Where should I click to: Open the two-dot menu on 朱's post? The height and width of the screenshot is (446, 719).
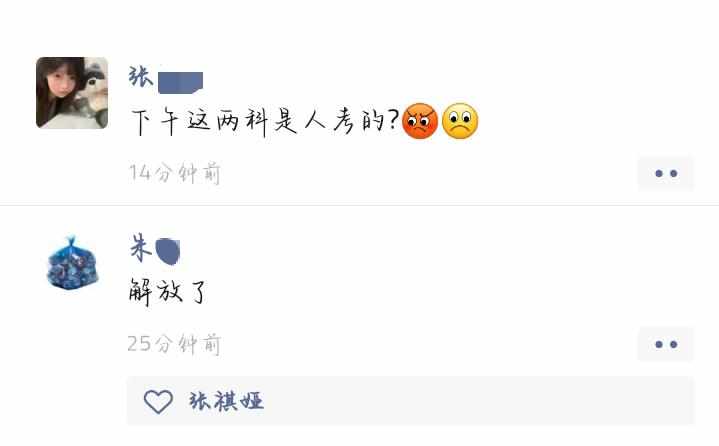pos(666,344)
